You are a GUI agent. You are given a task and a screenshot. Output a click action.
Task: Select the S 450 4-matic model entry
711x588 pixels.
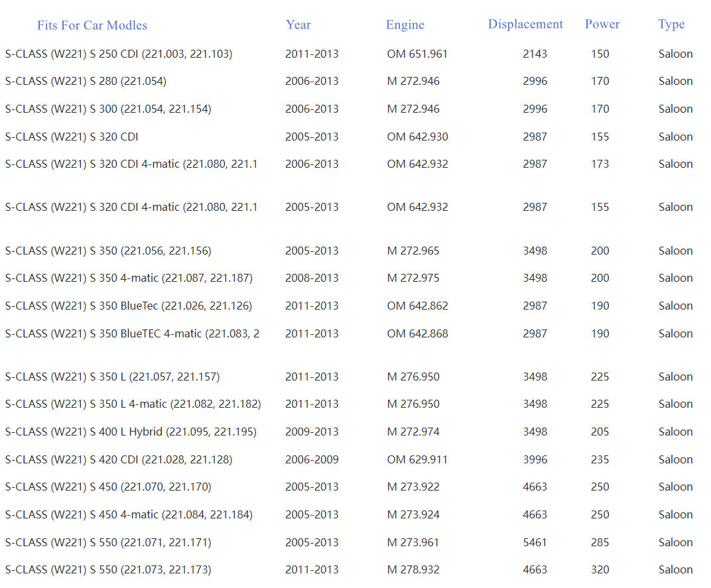[x=129, y=514]
